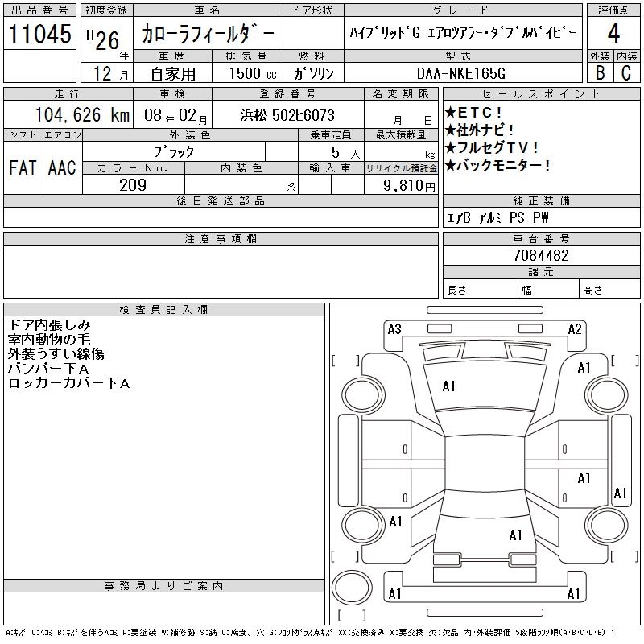Select the sales point ★ETC!
Viewport: 644px width, 644px height.
pos(473,112)
